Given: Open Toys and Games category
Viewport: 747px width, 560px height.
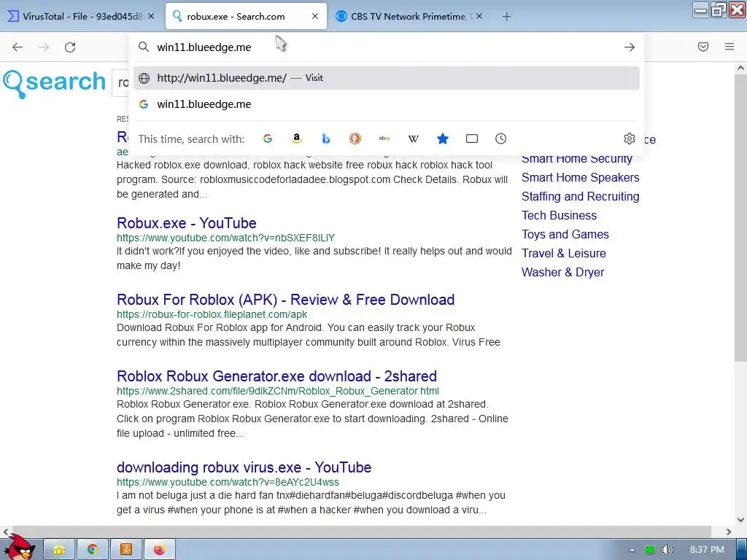Looking at the screenshot, I should click(565, 234).
